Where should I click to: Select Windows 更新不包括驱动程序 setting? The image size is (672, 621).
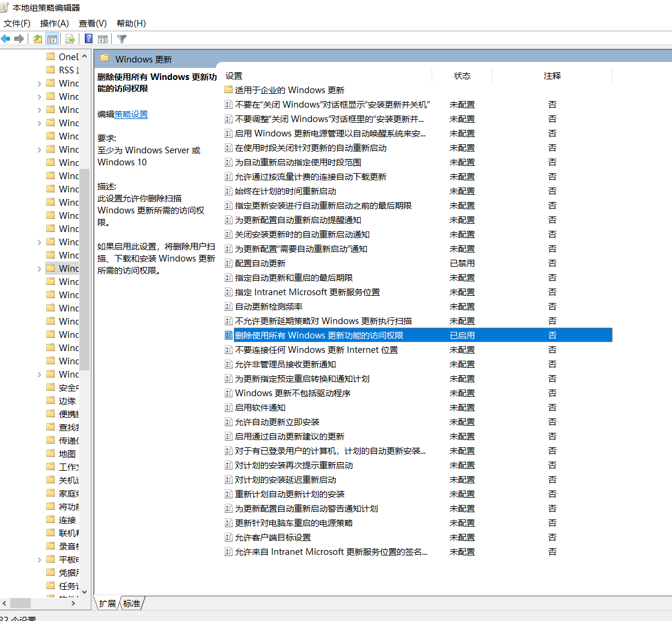[x=293, y=393]
